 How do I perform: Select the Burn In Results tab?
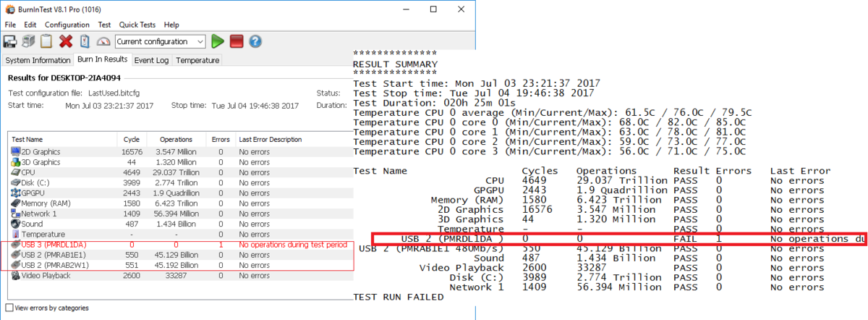click(102, 59)
